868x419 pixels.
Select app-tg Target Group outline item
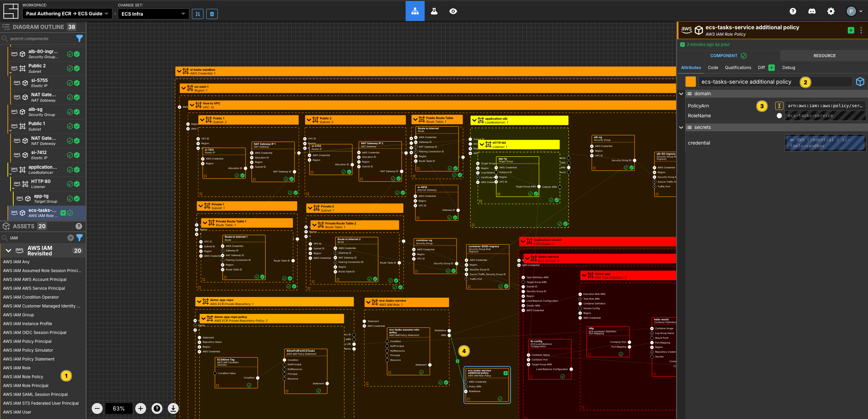pyautogui.click(x=49, y=199)
